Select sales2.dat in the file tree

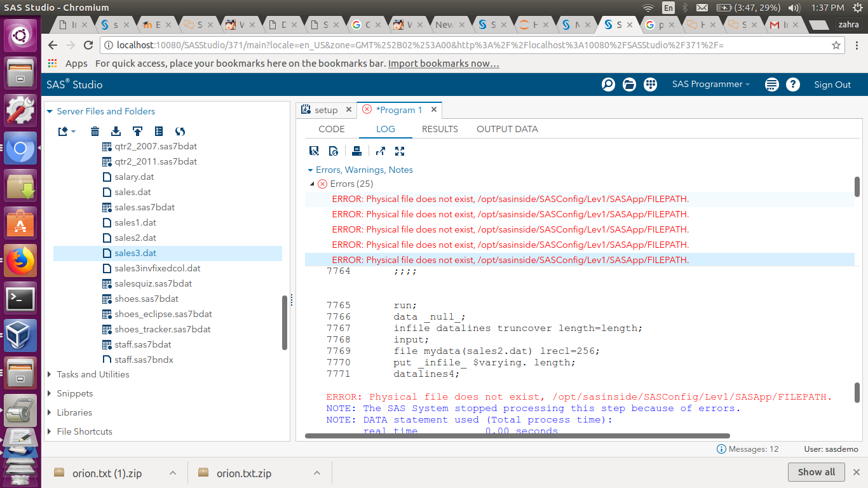tap(135, 238)
